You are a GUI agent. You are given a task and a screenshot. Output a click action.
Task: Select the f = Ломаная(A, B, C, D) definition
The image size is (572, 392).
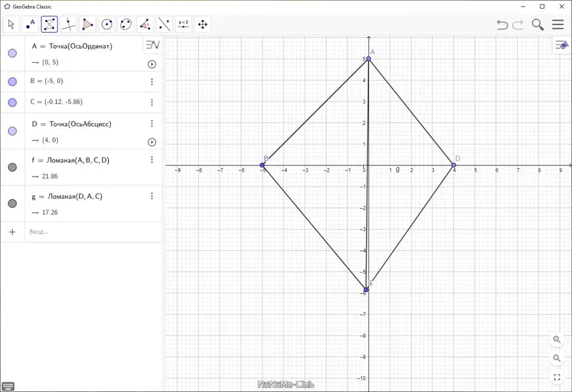pos(70,160)
